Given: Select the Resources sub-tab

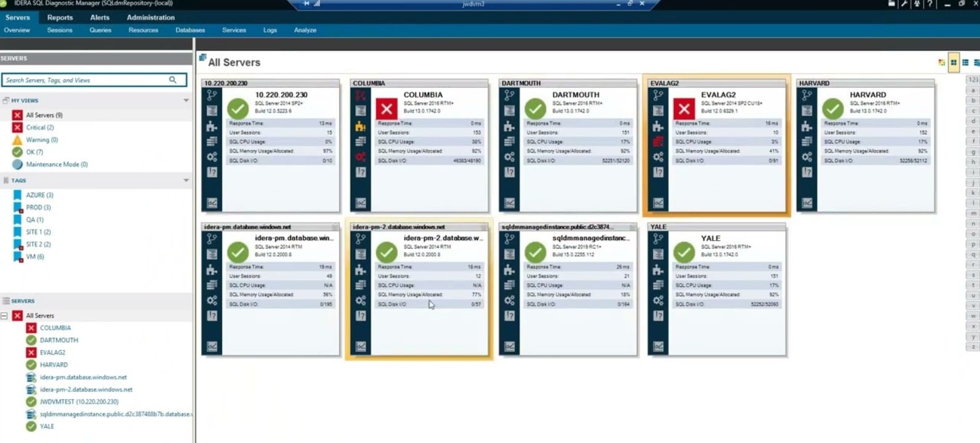Looking at the screenshot, I should (143, 30).
